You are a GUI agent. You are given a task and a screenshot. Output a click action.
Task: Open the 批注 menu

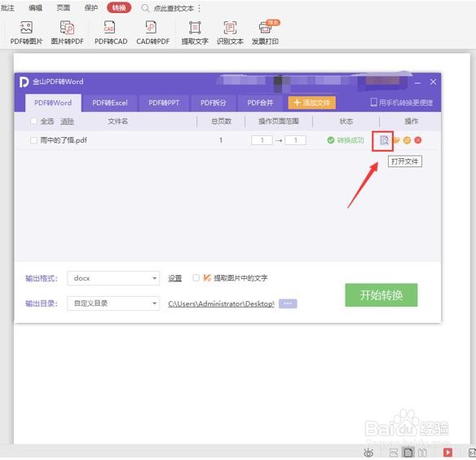(x=8, y=8)
